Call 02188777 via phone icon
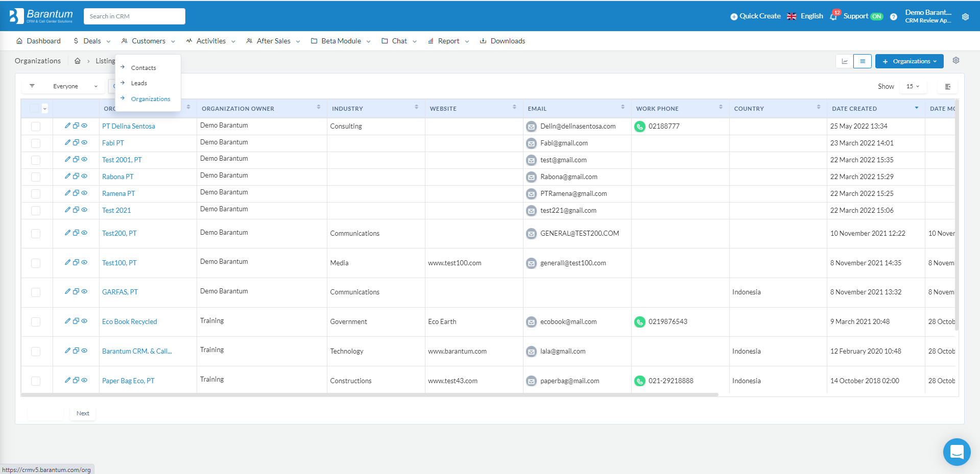 tap(640, 127)
